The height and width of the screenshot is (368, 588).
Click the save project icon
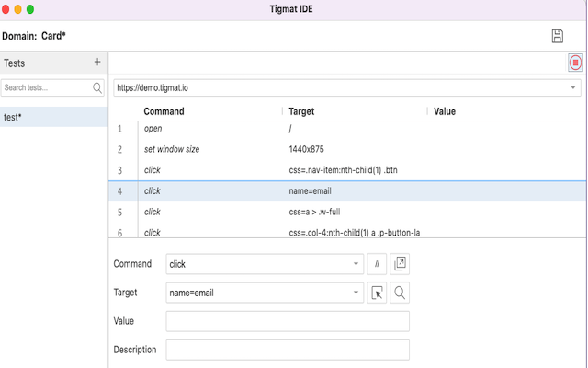click(557, 36)
